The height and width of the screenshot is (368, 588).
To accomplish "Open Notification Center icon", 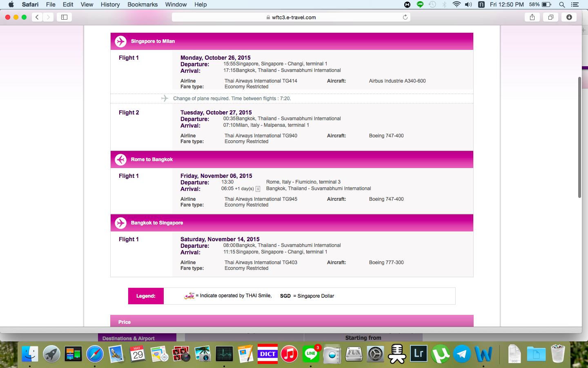I will point(575,4).
